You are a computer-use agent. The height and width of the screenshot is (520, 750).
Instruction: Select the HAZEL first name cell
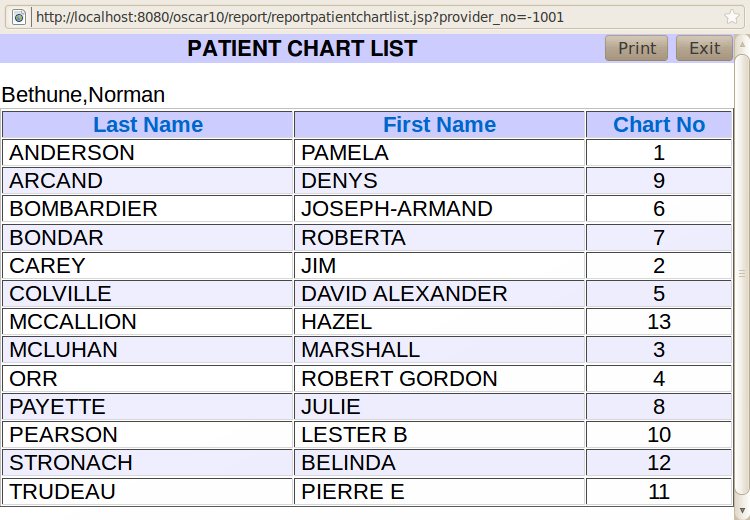[x=337, y=322]
